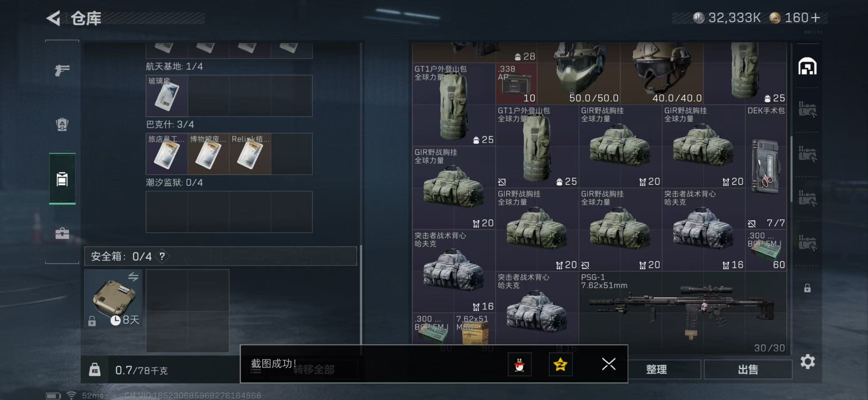The width and height of the screenshot is (868, 400).
Task: Open the briefcase category icon
Action: (62, 233)
